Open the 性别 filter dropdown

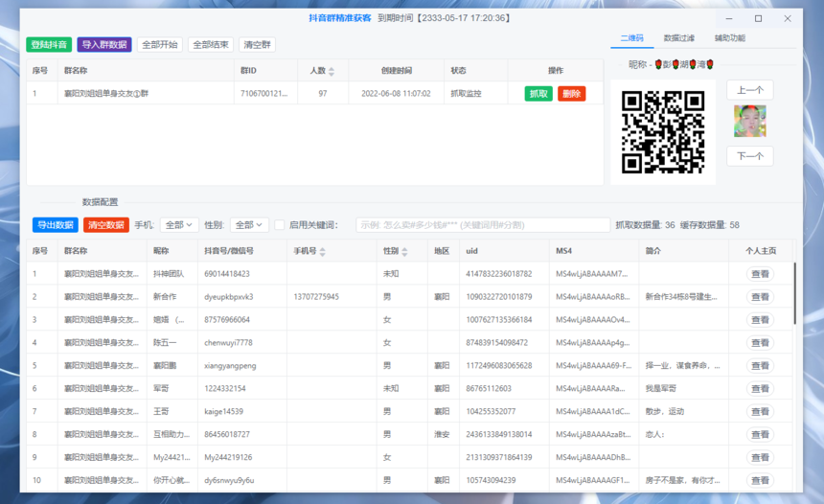point(249,225)
